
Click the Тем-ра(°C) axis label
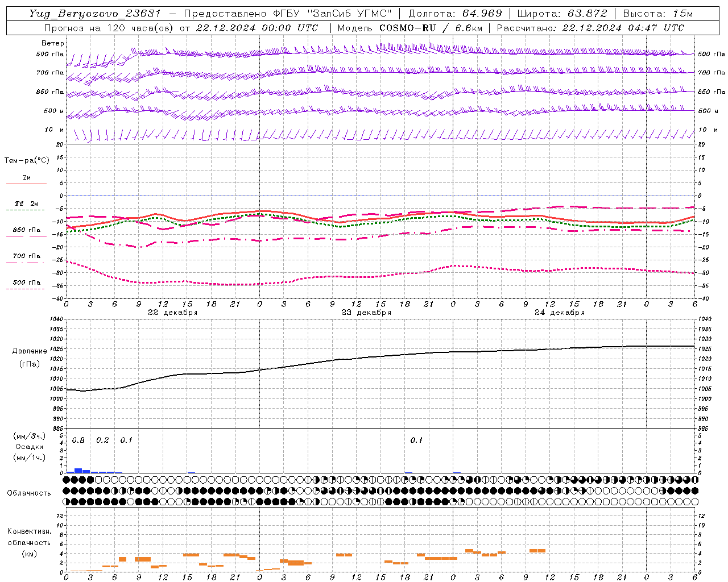pos(27,161)
